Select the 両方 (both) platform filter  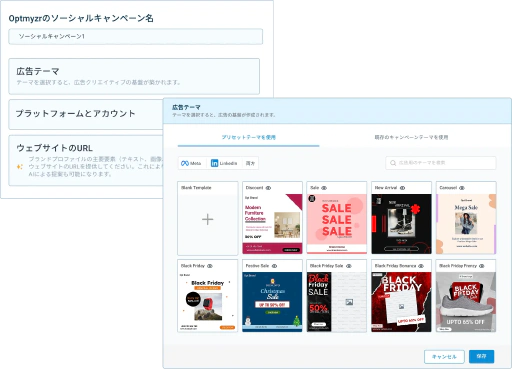[250, 163]
